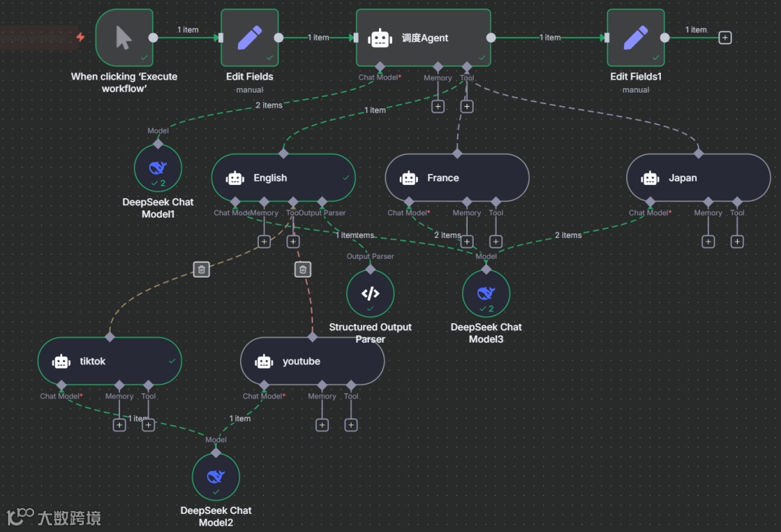Delete the connection to tiktok node
The image size is (781, 532).
pos(201,269)
